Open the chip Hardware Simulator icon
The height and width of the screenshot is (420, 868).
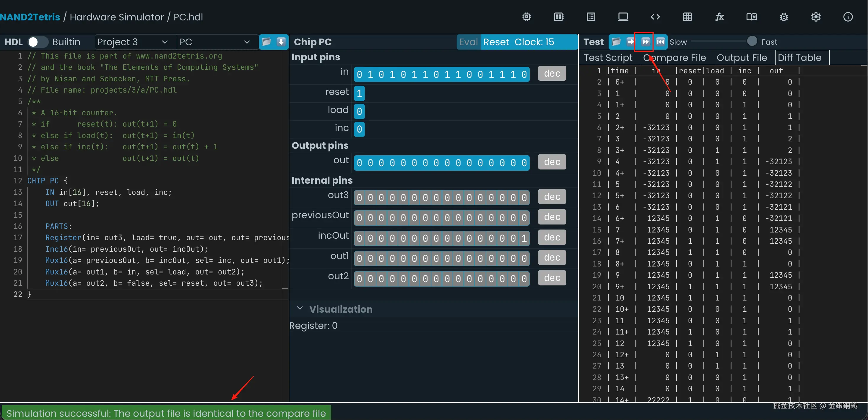[526, 17]
